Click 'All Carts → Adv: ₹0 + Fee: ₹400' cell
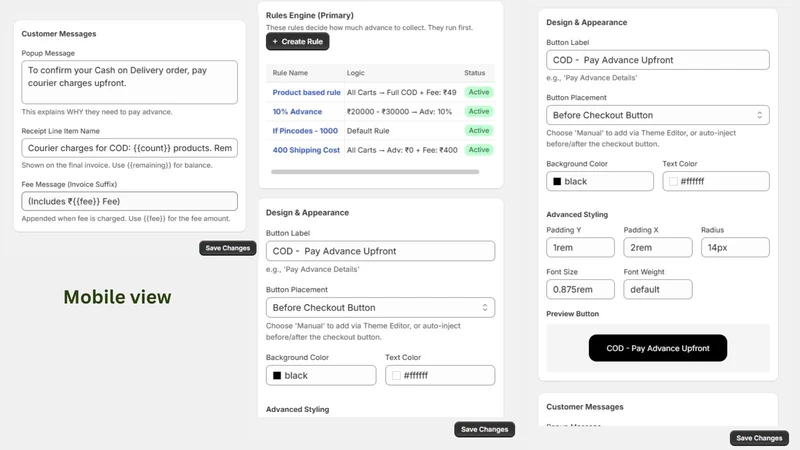 (x=402, y=150)
